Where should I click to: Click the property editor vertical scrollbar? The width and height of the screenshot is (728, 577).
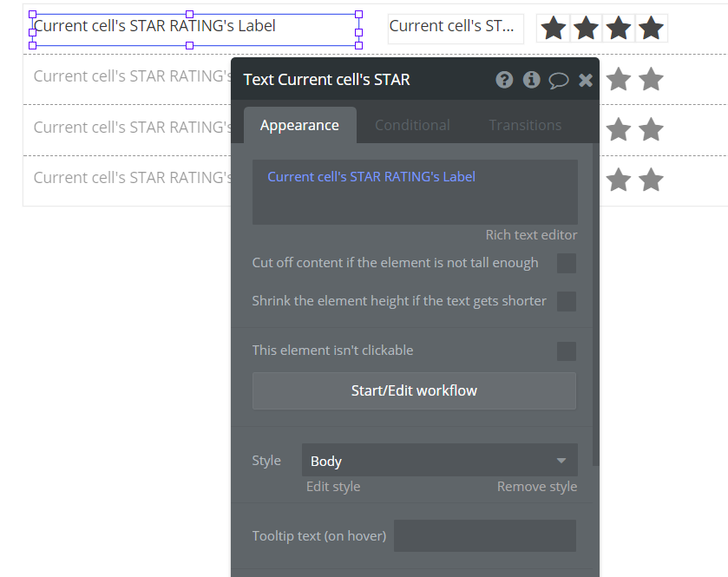tap(596, 305)
